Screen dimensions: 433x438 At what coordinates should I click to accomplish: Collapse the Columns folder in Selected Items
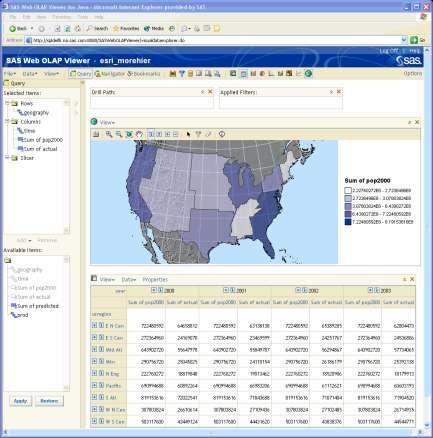tap(7, 121)
